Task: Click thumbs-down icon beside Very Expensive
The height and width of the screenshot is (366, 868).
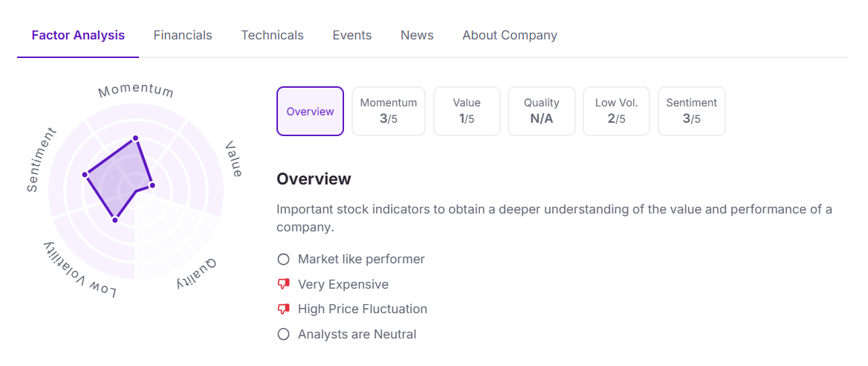Action: point(283,284)
